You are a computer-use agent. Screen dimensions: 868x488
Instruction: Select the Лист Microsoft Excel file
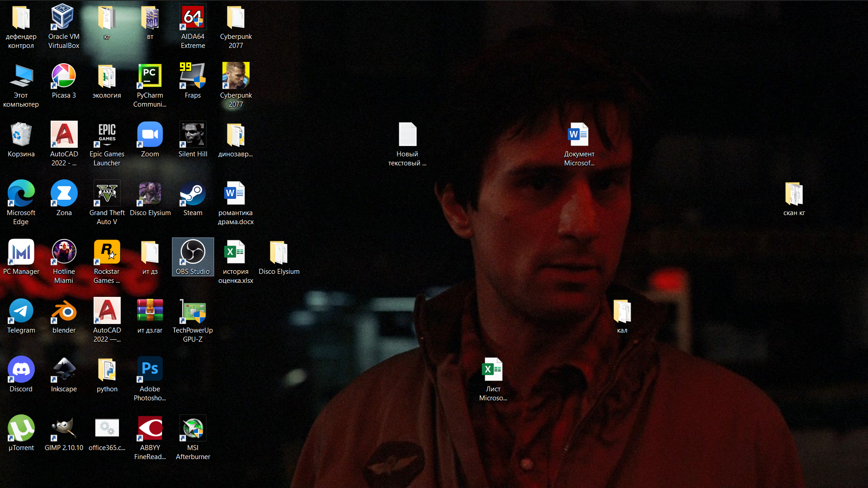(493, 379)
